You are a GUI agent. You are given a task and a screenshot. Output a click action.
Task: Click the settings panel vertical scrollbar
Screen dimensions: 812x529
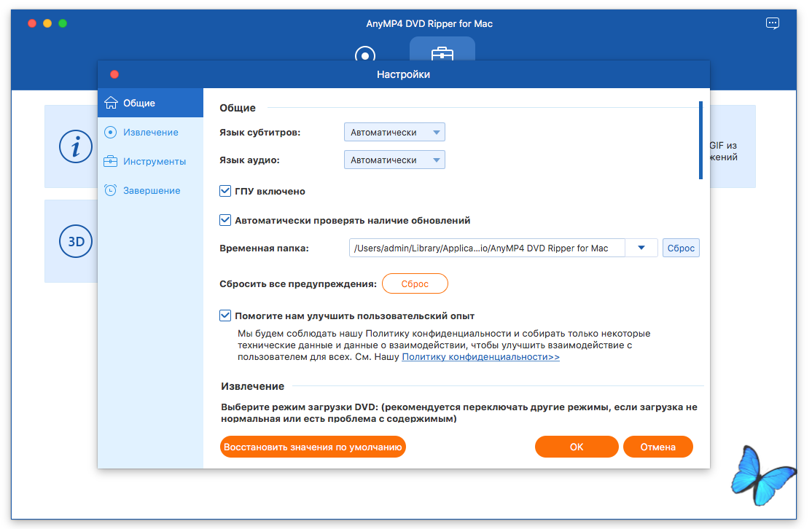[x=700, y=140]
